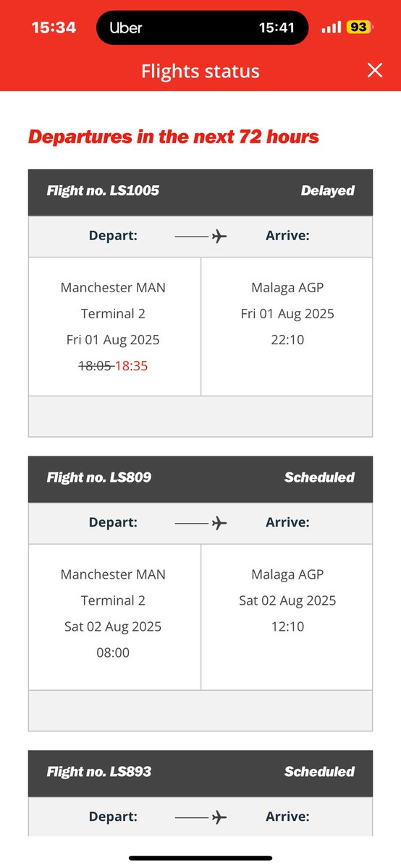This screenshot has height=868, width=401.
Task: Tap the Scheduled status on LS809
Action: click(x=319, y=477)
